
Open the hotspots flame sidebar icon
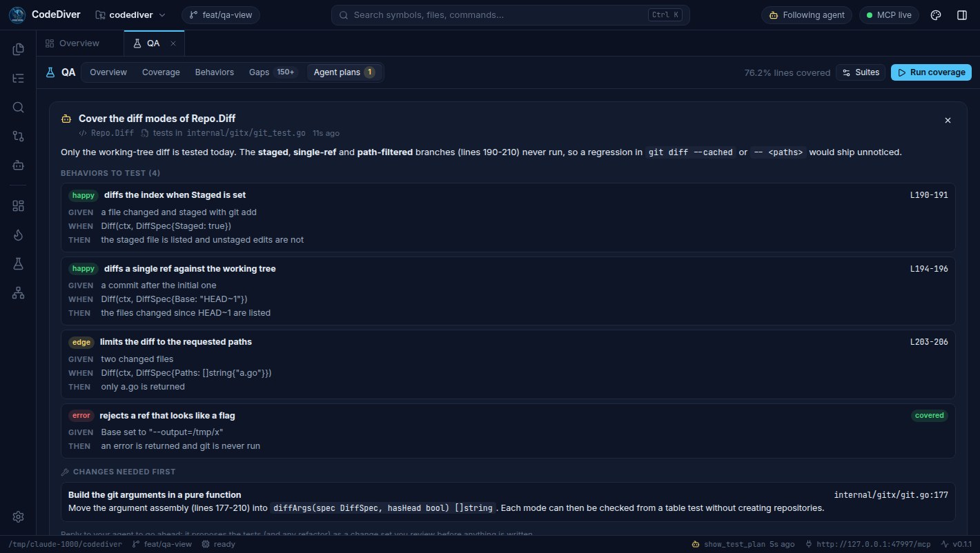tap(18, 235)
